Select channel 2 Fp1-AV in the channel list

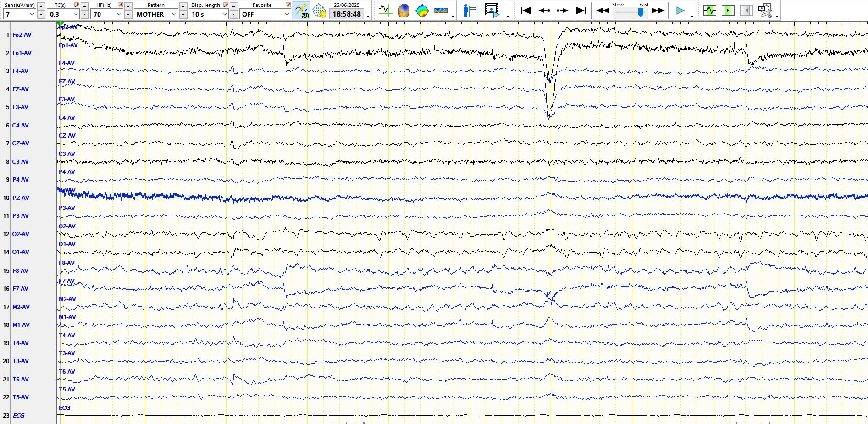coord(22,53)
